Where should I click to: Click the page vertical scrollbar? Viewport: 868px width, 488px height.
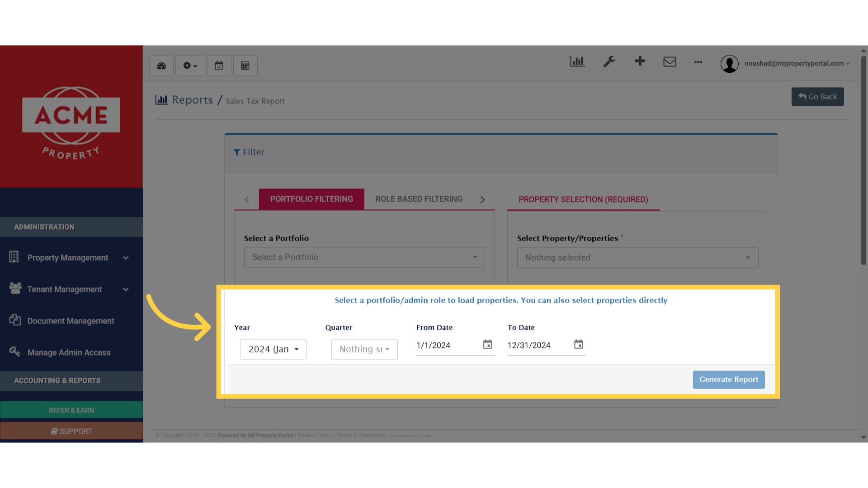pos(863,160)
